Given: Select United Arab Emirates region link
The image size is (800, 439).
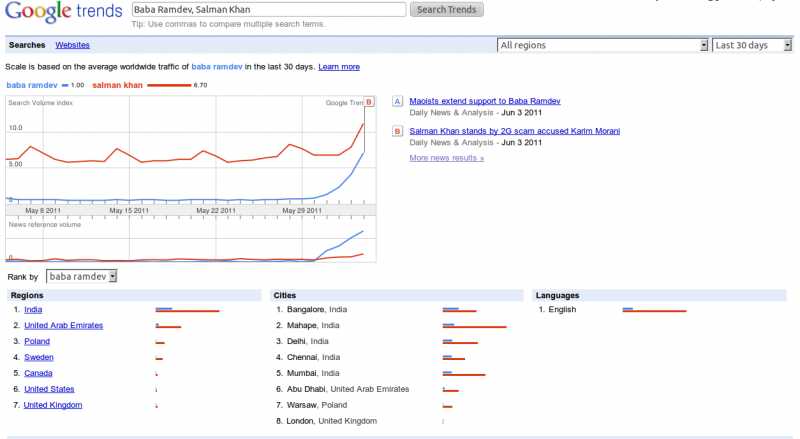Looking at the screenshot, I should (63, 325).
